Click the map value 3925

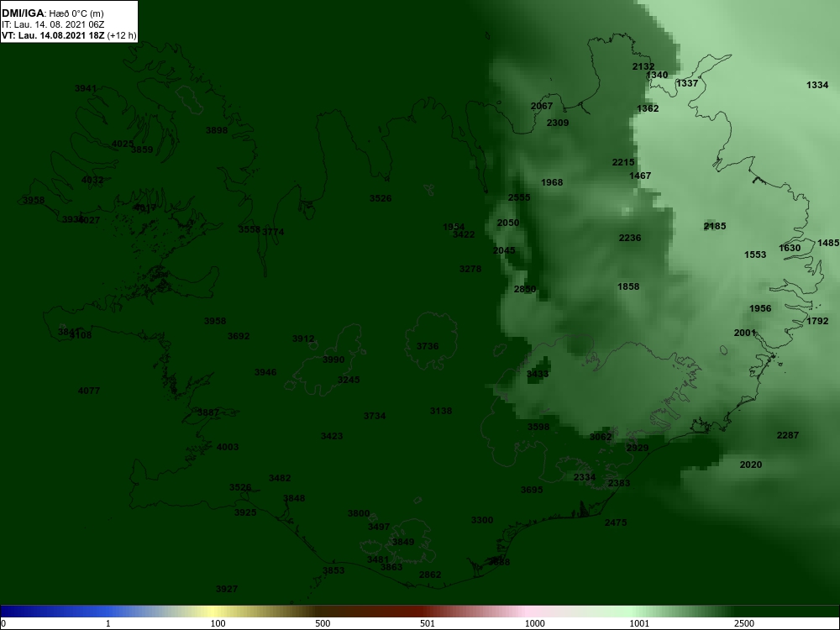(245, 512)
